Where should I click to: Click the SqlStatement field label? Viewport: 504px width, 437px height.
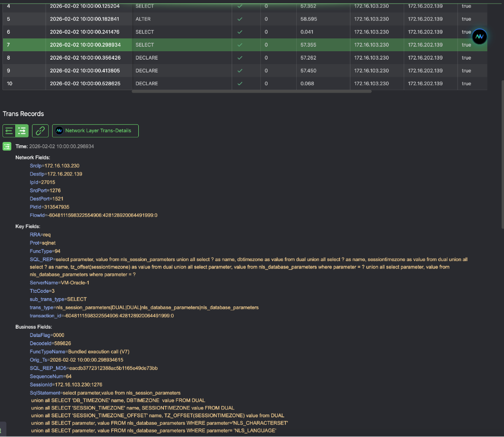pyautogui.click(x=45, y=393)
